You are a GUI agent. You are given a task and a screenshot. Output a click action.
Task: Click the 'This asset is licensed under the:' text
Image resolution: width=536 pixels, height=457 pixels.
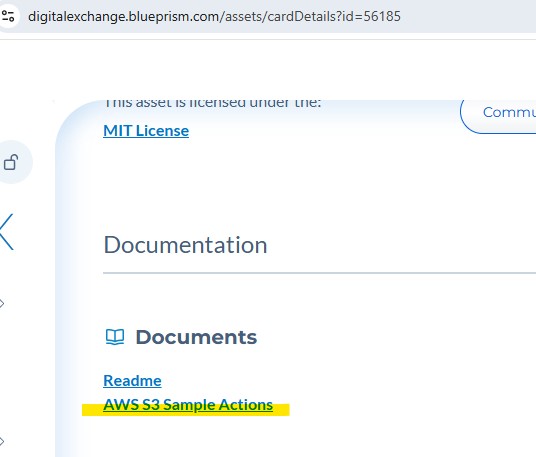click(x=213, y=103)
